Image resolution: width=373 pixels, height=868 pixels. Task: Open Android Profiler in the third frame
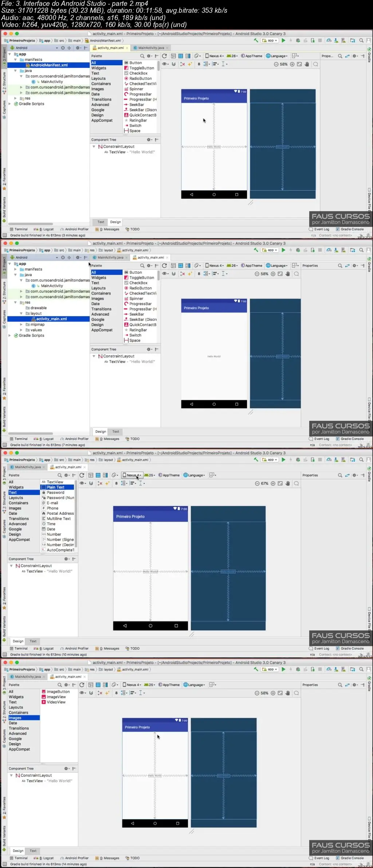pos(74,649)
